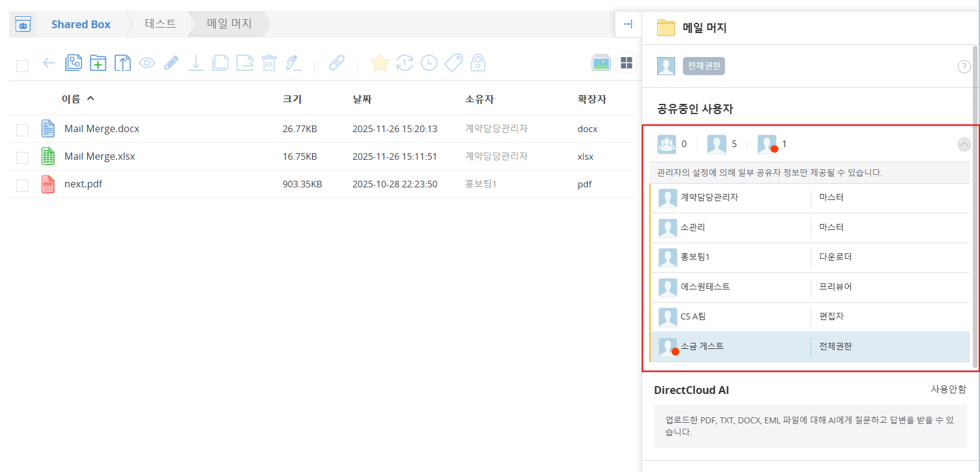
Task: Click the rename pencil-with-underline icon
Action: pos(293,63)
